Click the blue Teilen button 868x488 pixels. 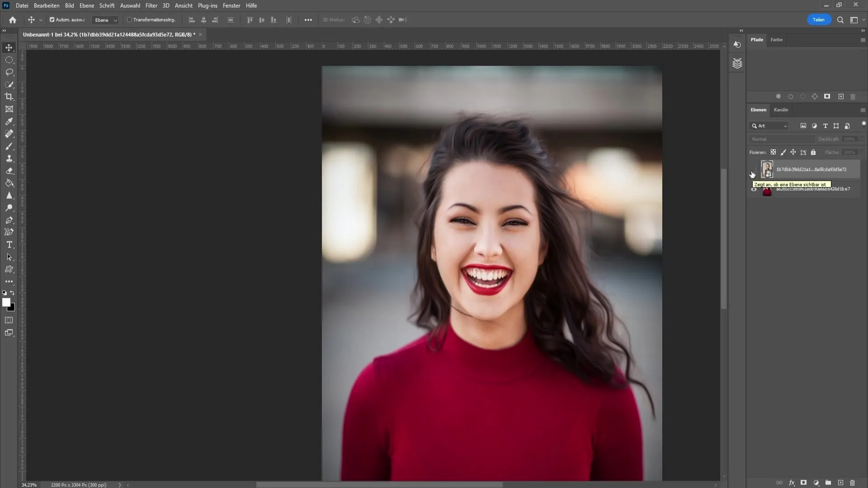[818, 20]
